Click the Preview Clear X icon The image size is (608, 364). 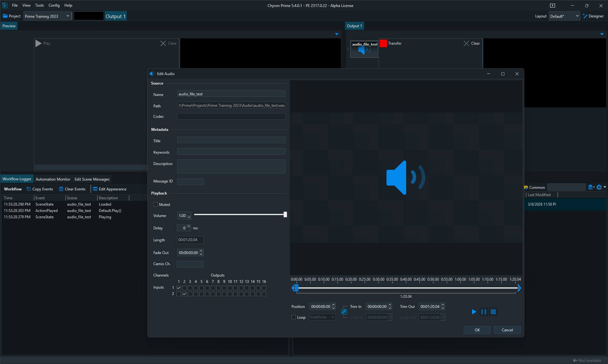163,43
